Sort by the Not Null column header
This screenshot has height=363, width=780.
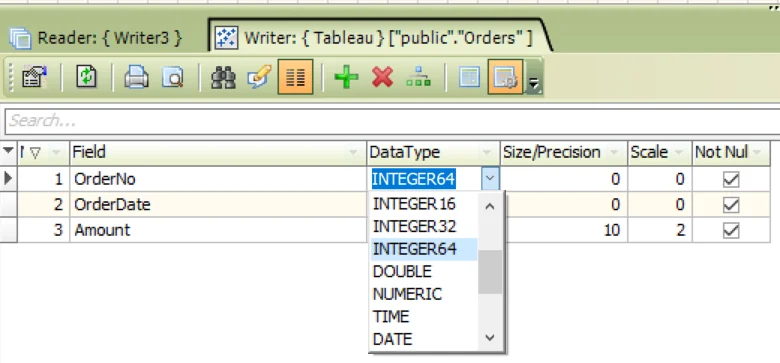(731, 152)
